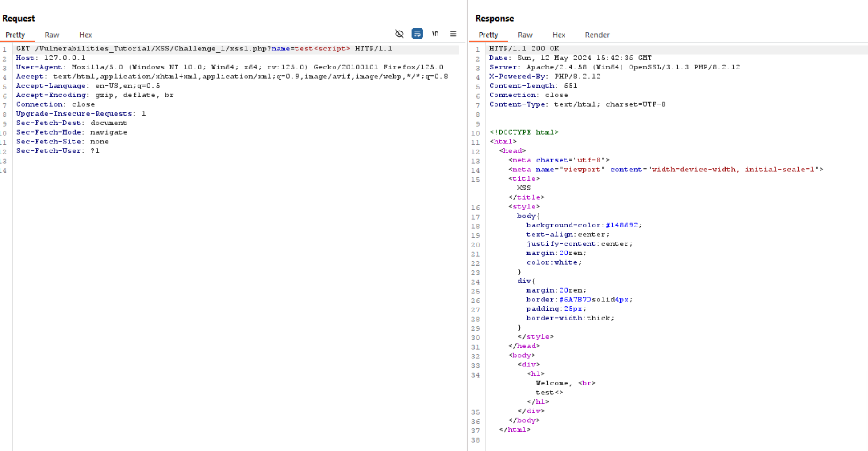Click the name=test<script> parameter value
The width and height of the screenshot is (868, 451).
coord(311,49)
